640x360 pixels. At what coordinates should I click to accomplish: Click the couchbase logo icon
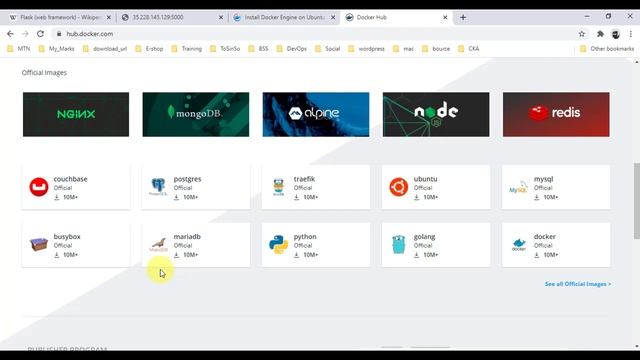[39, 187]
